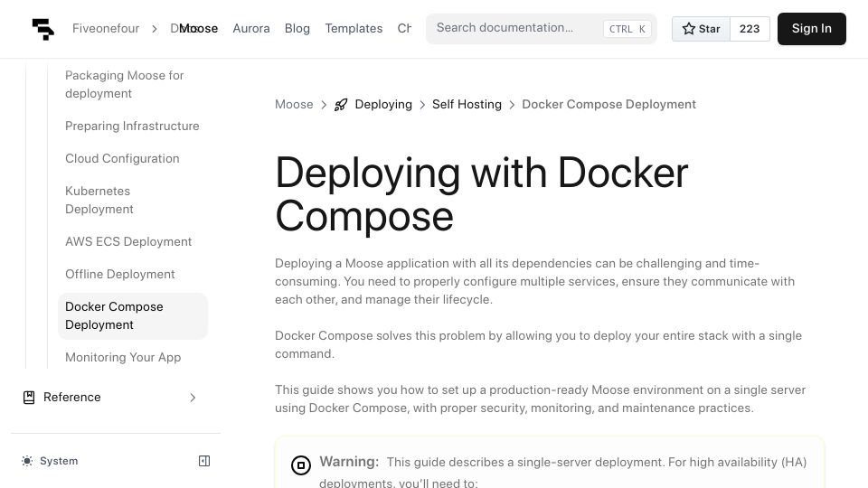Open Fiveonefour breadcrumb in header
Image resolution: width=868 pixels, height=488 pixels.
tap(106, 29)
